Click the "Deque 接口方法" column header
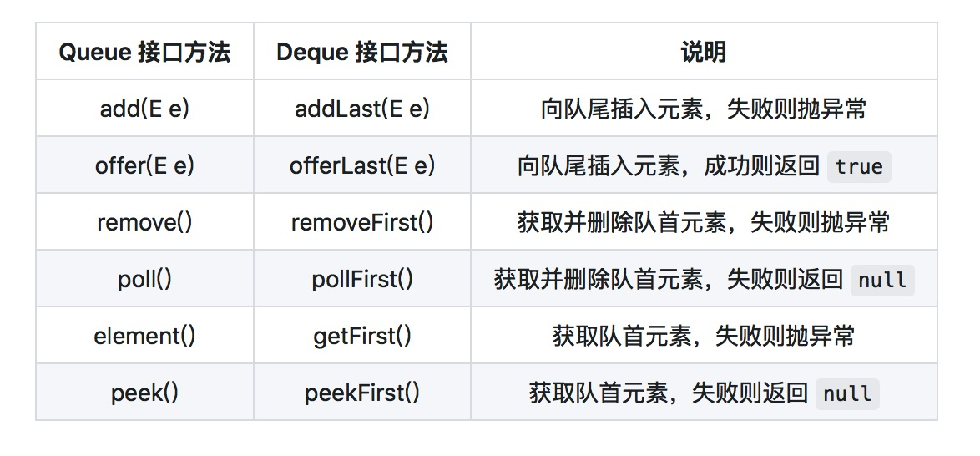The height and width of the screenshot is (456, 980). (x=362, y=52)
